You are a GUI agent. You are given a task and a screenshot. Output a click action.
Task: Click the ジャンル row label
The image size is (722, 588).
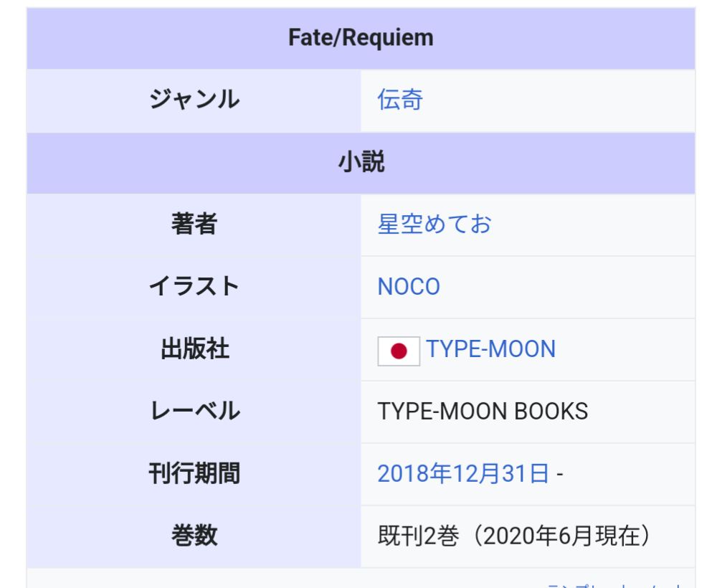pos(194,100)
